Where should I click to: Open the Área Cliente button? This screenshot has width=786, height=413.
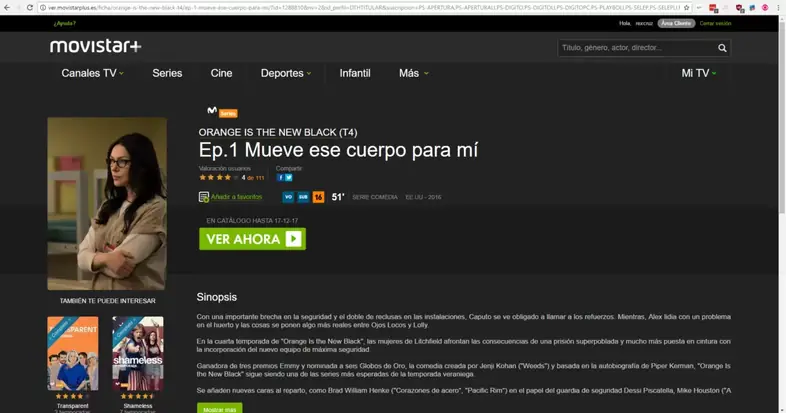click(x=676, y=24)
